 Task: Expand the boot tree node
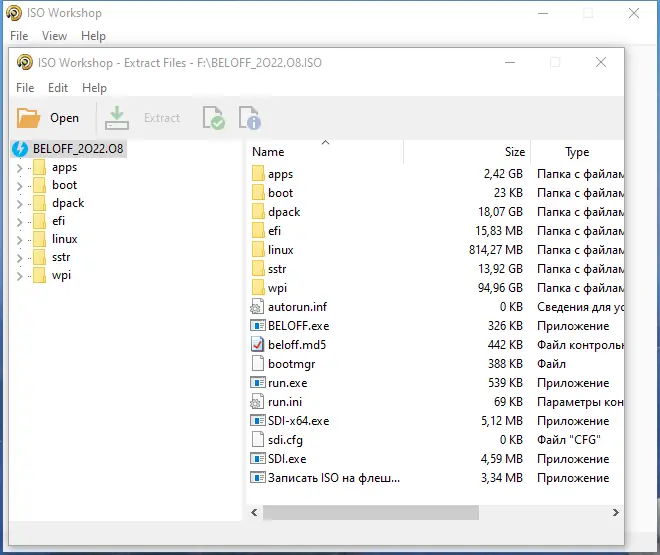19,186
